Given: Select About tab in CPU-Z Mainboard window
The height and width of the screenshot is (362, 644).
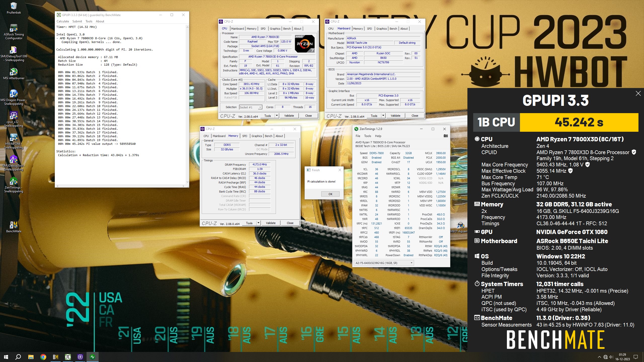Looking at the screenshot, I should pyautogui.click(x=404, y=29).
